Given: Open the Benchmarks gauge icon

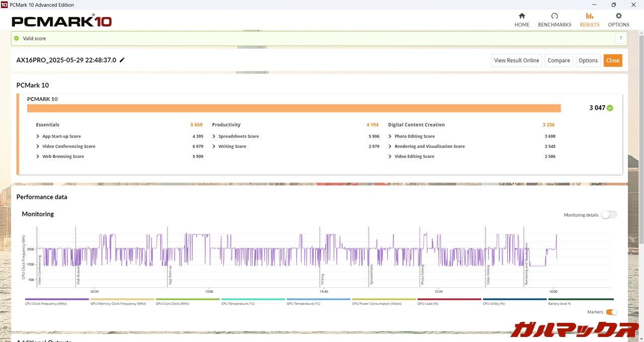Looking at the screenshot, I should tap(554, 16).
